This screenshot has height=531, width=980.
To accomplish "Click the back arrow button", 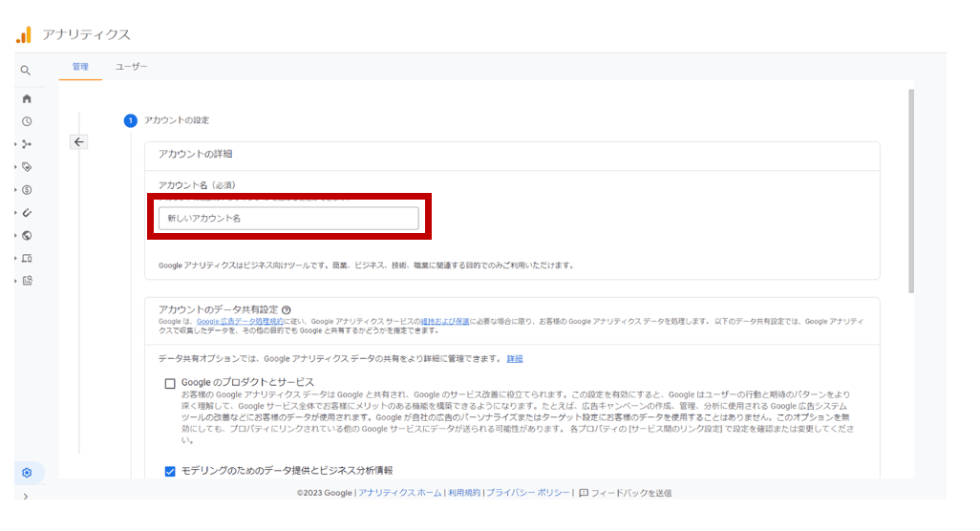I will (78, 141).
